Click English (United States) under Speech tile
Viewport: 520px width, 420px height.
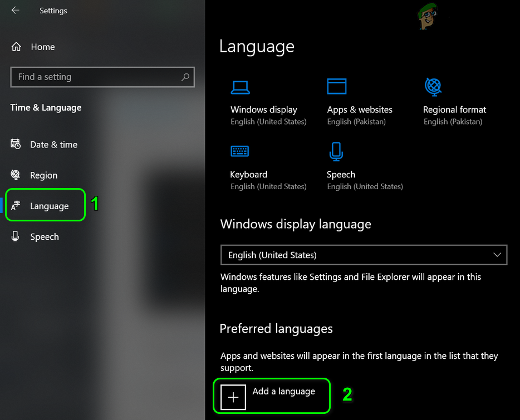pos(365,186)
